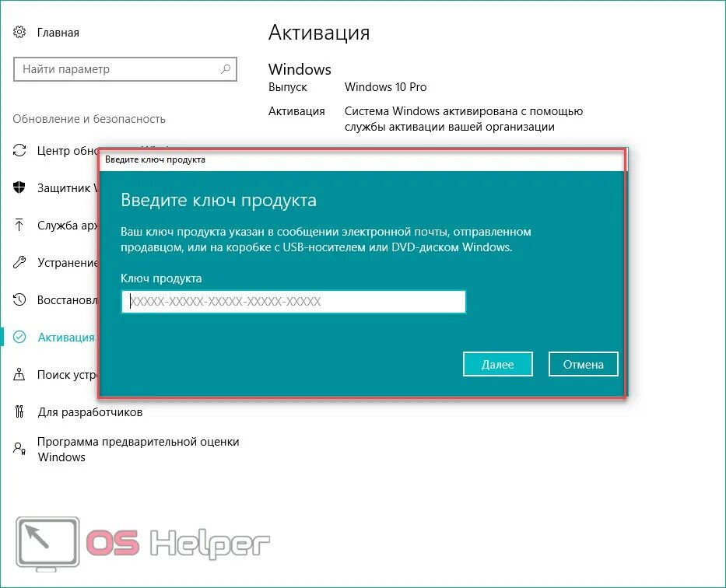Image resolution: width=726 pixels, height=588 pixels.
Task: Click the Найти параметр search field
Action: (125, 69)
